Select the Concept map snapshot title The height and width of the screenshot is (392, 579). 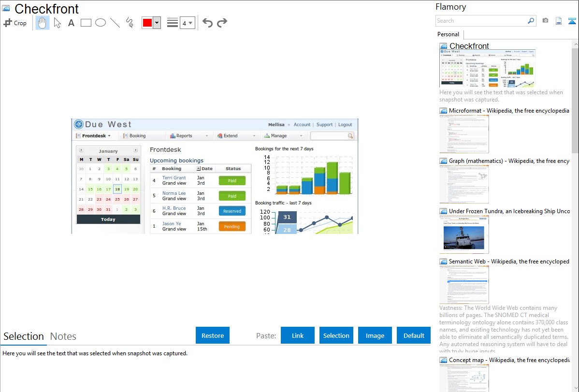click(509, 360)
